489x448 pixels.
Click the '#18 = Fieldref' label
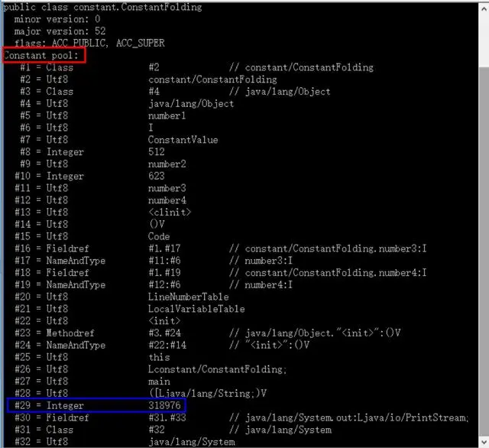(x=52, y=273)
